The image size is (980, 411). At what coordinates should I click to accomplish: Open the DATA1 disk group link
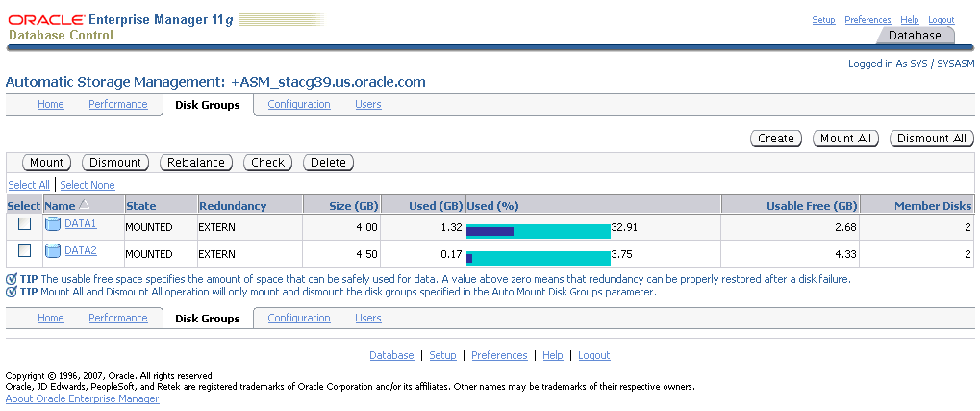(x=81, y=222)
